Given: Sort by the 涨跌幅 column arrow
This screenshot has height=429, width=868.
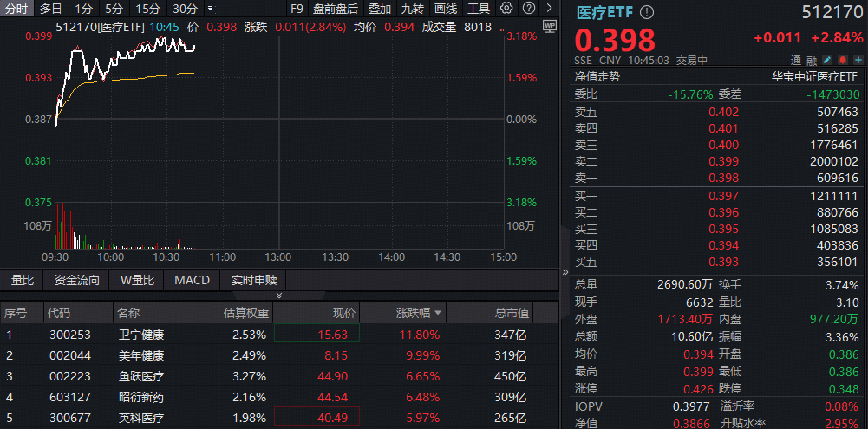Looking at the screenshot, I should [438, 312].
